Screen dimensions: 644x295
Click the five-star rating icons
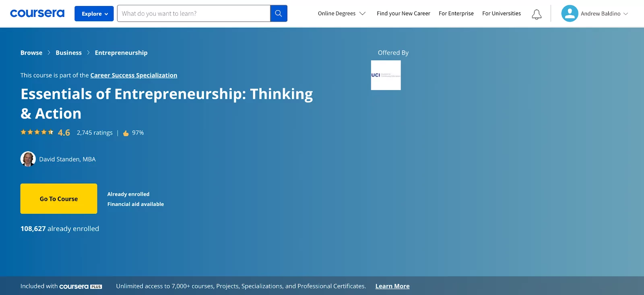37,132
